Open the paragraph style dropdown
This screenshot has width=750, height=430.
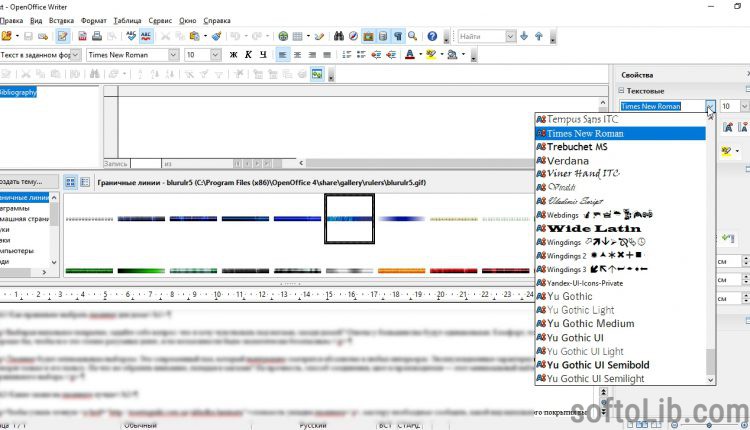[76, 55]
